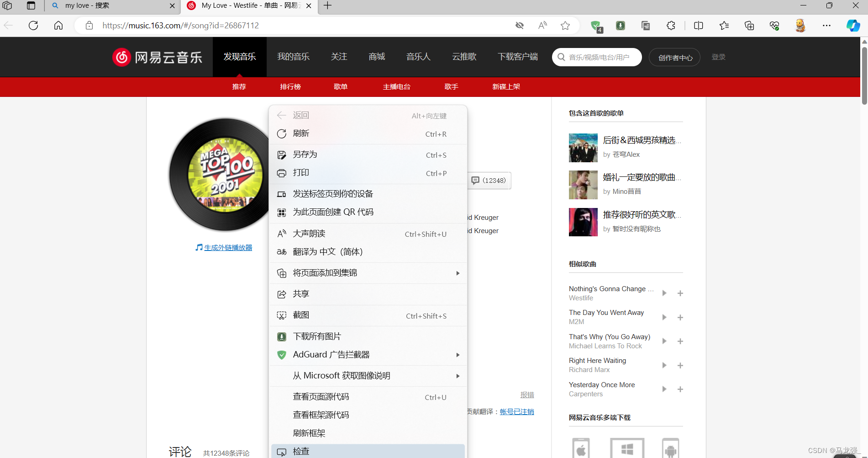Image resolution: width=868 pixels, height=458 pixels.
Task: Click the NetEase Cloud Music logo
Action: pyautogui.click(x=157, y=57)
